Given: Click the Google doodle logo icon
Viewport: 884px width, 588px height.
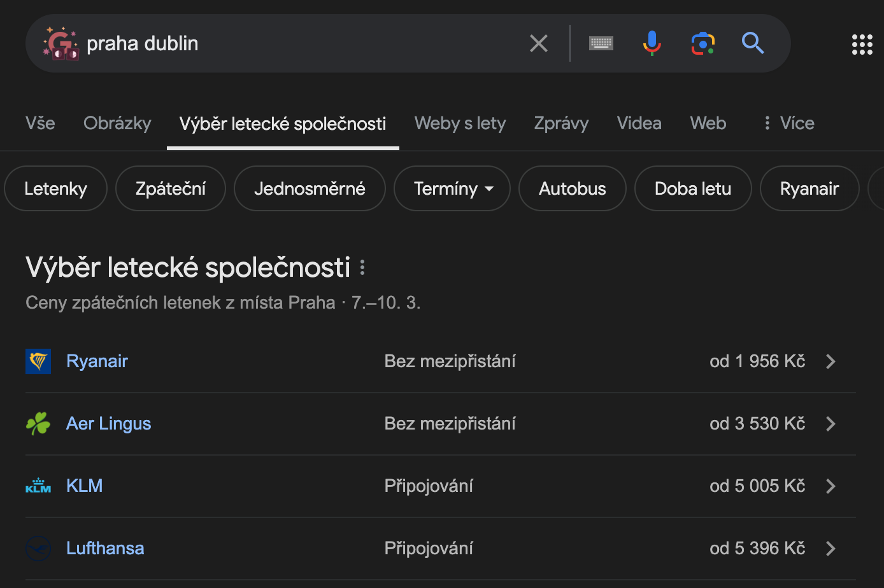Looking at the screenshot, I should pos(61,43).
